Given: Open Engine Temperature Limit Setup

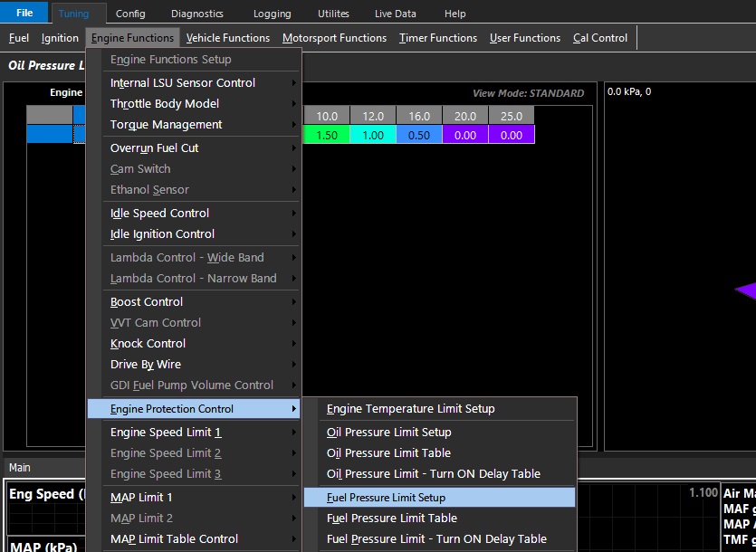Looking at the screenshot, I should (x=440, y=409).
